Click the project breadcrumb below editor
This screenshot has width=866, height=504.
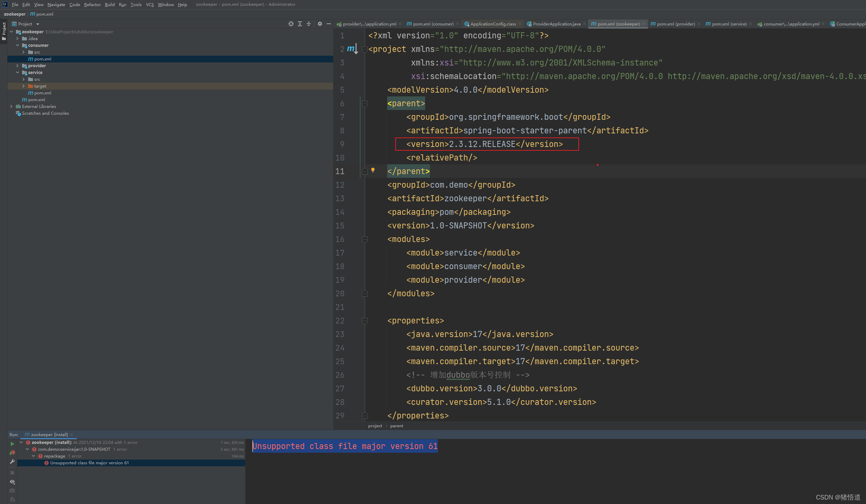coord(375,426)
